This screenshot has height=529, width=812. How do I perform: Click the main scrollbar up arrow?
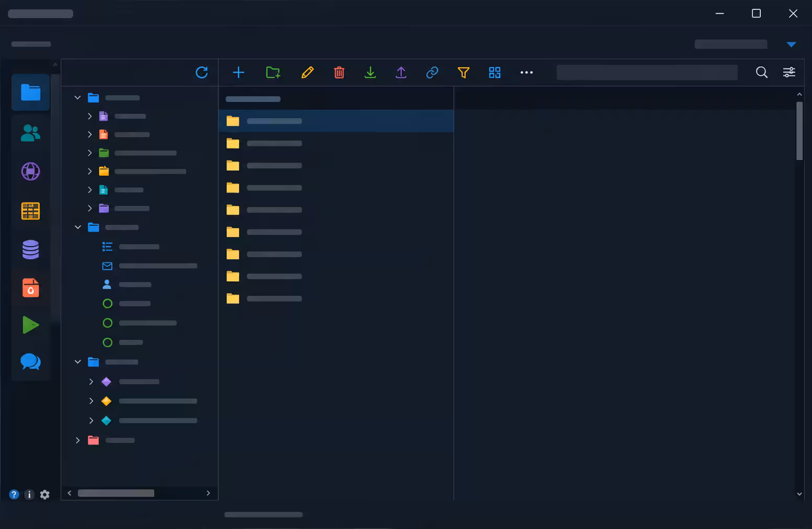[799, 94]
